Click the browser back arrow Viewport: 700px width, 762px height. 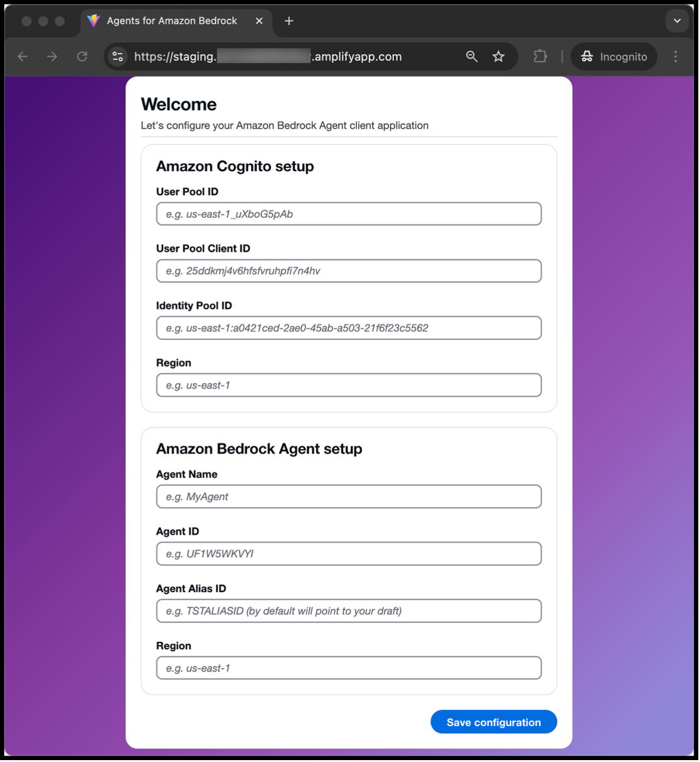click(23, 57)
